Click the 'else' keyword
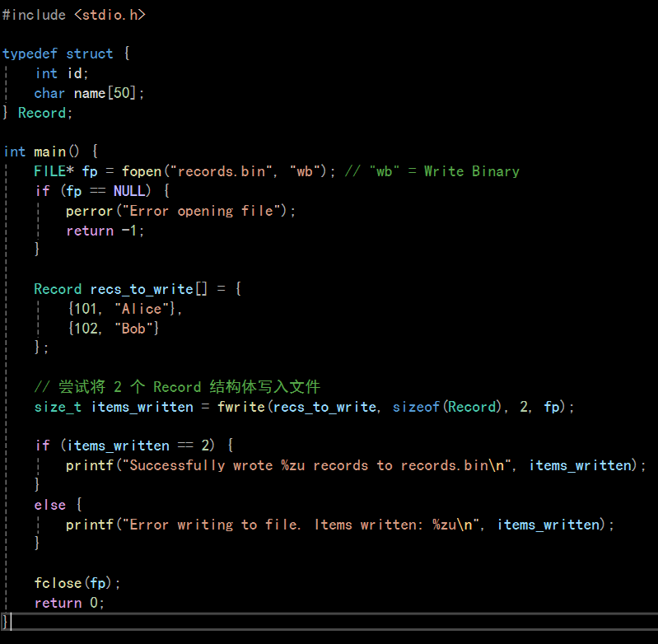Image resolution: width=658 pixels, height=644 pixels. coord(50,505)
